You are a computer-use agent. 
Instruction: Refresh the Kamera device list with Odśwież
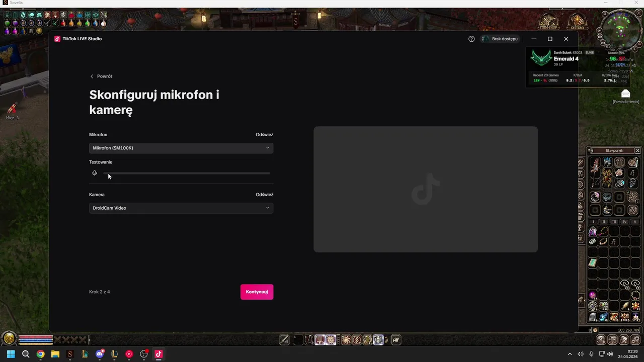[x=264, y=195]
